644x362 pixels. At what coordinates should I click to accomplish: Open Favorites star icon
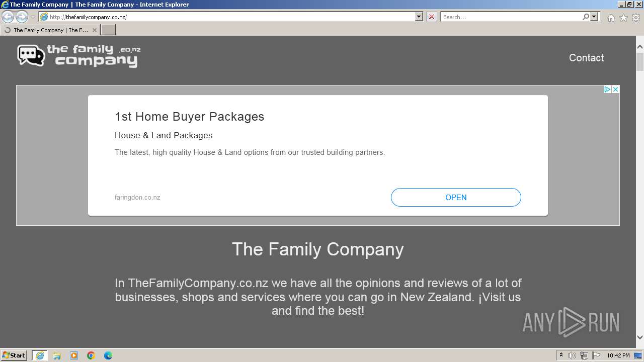[x=623, y=18]
